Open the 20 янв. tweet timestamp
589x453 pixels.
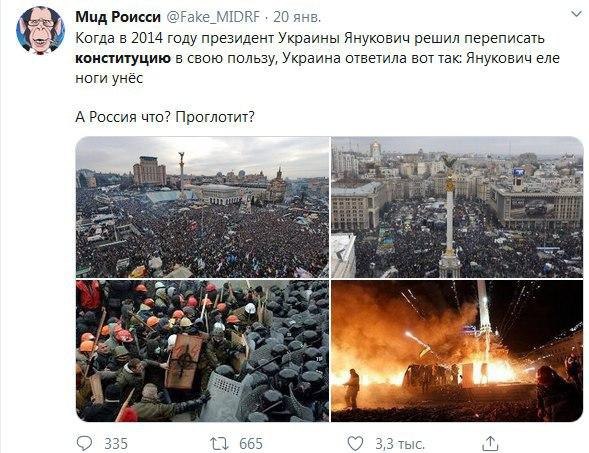tap(297, 17)
